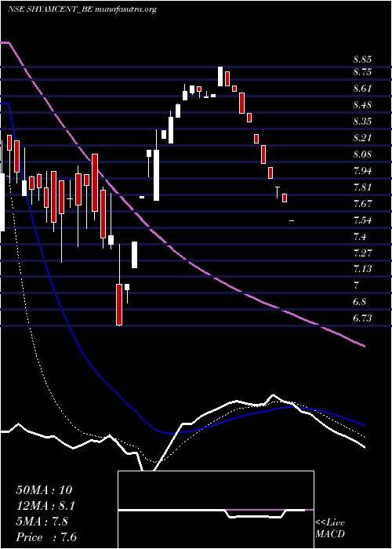Click the NSE SHYAMCENT_BE munafasutra.org title text
Image resolution: width=392 pixels, height=549 pixels.
point(82,9)
